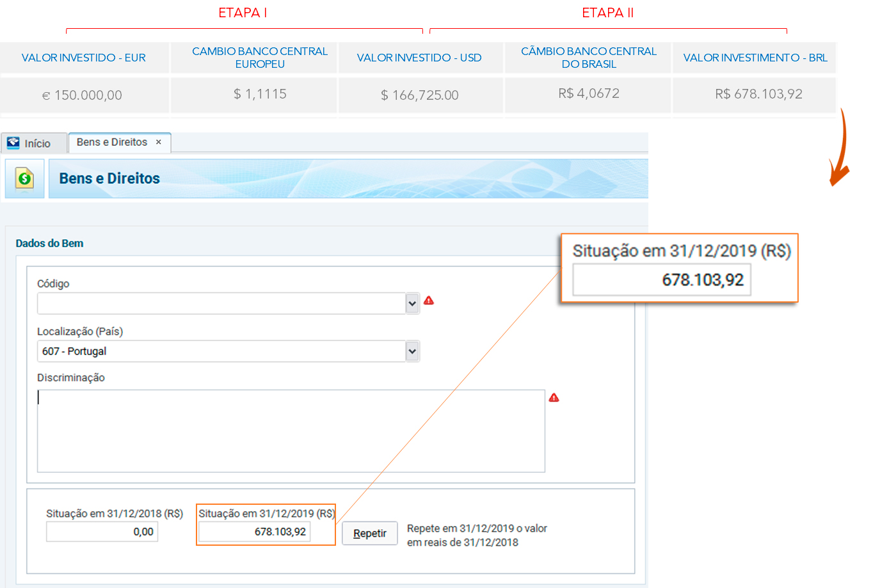The width and height of the screenshot is (889, 588).
Task: Click the Discriminação text area
Action: (x=291, y=431)
